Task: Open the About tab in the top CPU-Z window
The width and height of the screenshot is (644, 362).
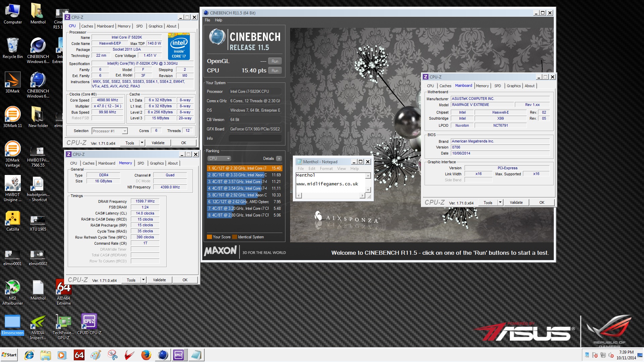Action: [171, 26]
